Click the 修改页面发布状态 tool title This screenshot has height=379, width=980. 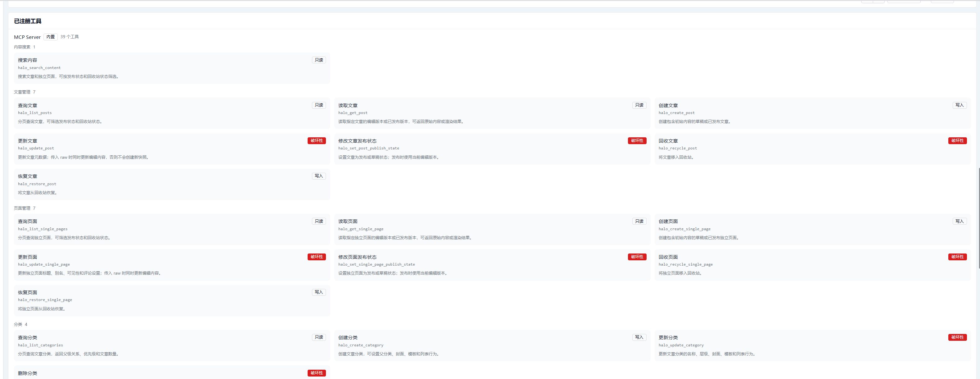coord(357,257)
